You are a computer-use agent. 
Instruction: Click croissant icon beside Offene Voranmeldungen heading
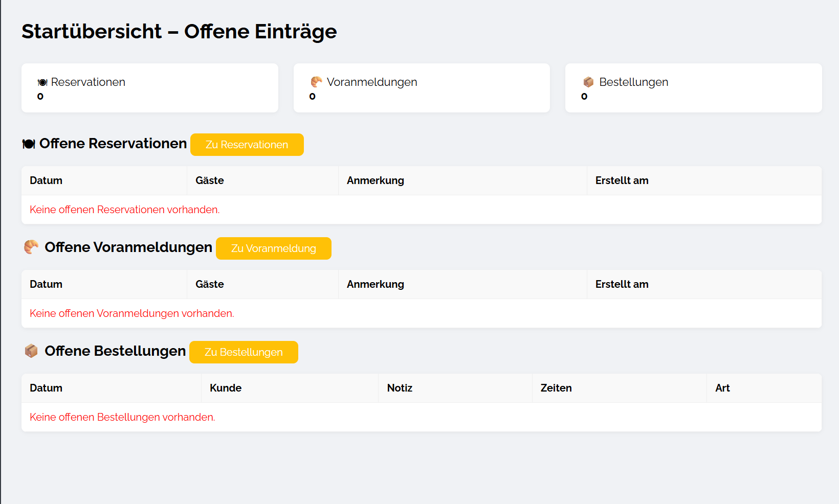[x=31, y=247]
